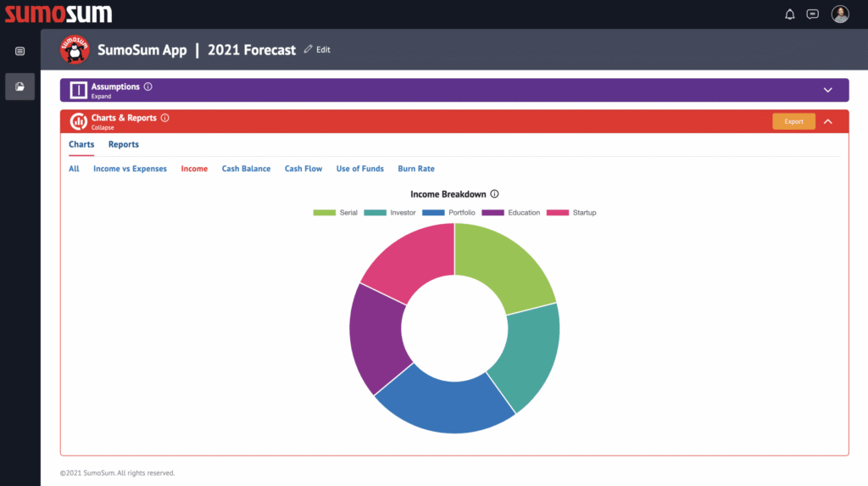Click the SumoSum app logo avatar
The image size is (868, 486).
pyautogui.click(x=75, y=49)
